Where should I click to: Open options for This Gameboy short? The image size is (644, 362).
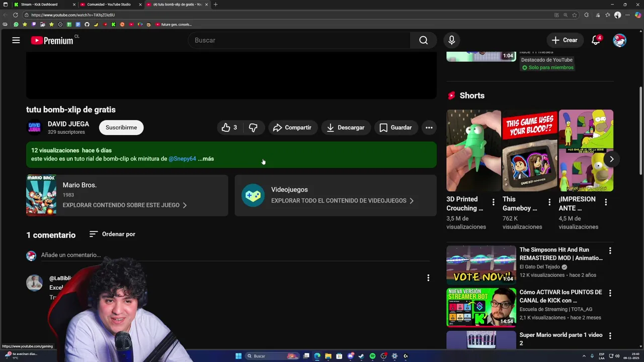point(549,202)
